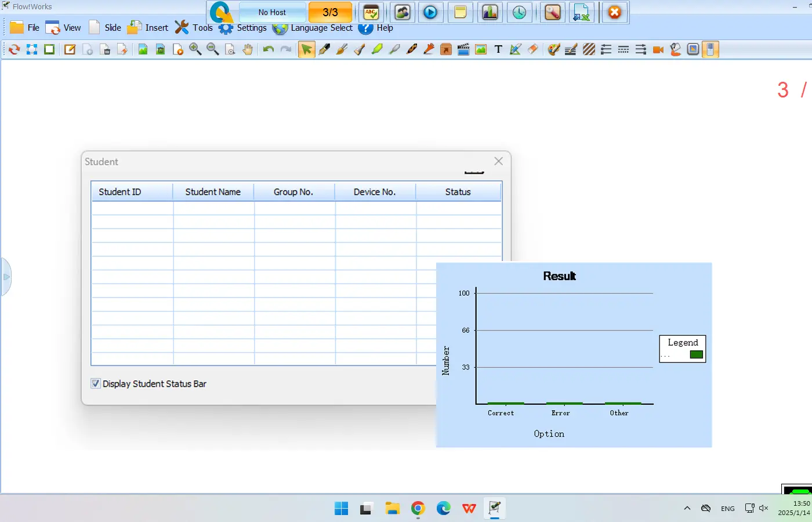Click the add new page icon
This screenshot has height=522, width=812.
(x=88, y=49)
